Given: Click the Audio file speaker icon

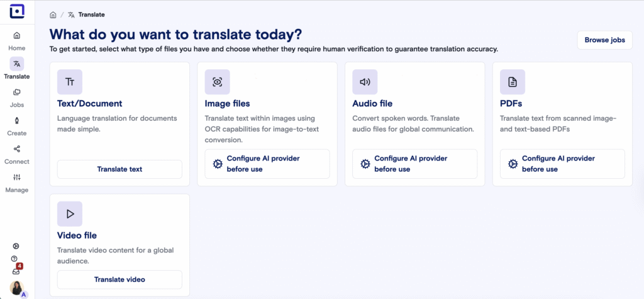Looking at the screenshot, I should (365, 82).
